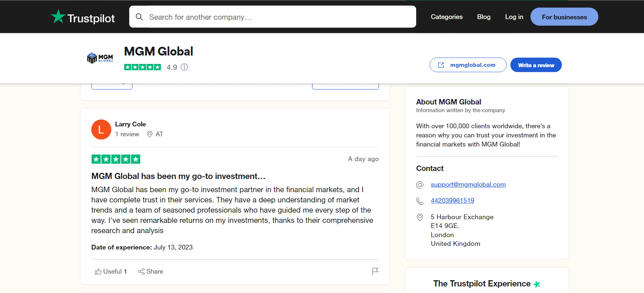Open the Categories menu
Image resolution: width=644 pixels, height=293 pixels.
(446, 17)
